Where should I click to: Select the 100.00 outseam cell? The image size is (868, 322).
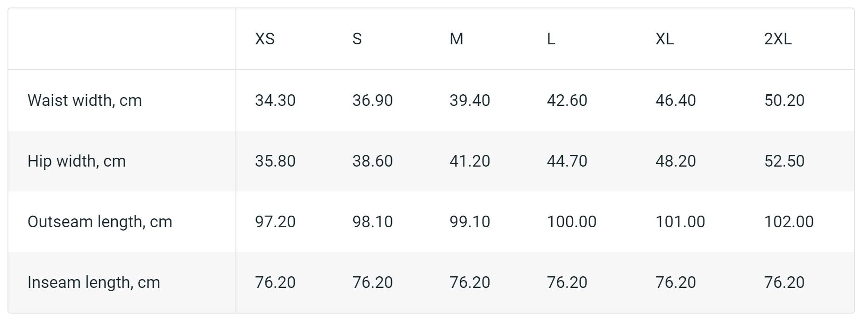[x=571, y=222]
